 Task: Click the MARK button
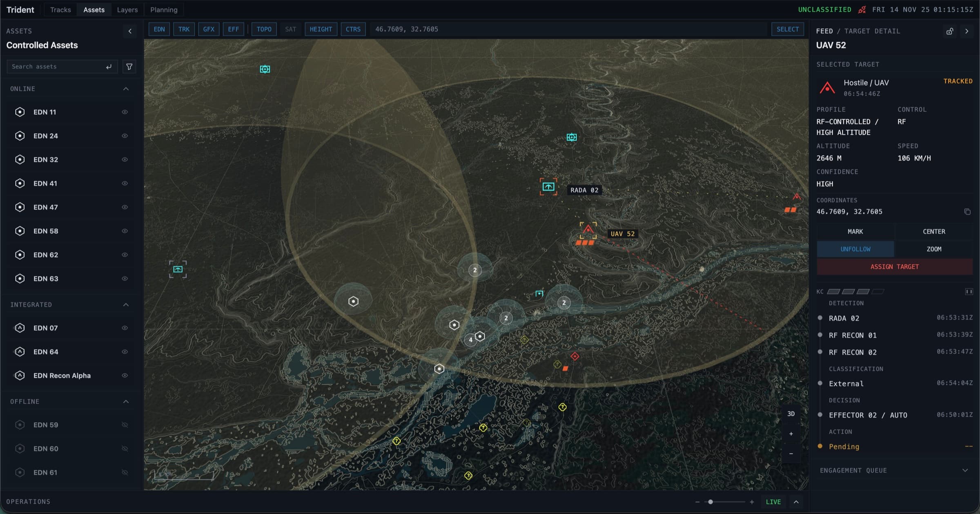click(x=855, y=231)
